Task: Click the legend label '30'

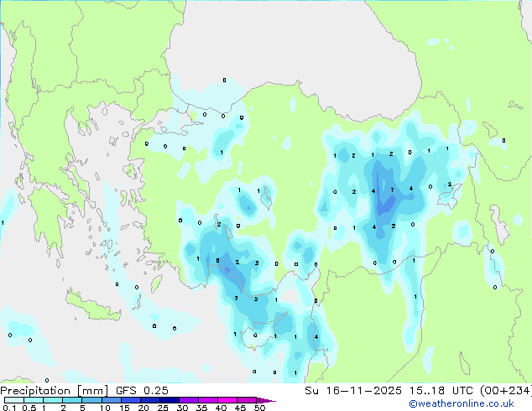Action: click(182, 408)
